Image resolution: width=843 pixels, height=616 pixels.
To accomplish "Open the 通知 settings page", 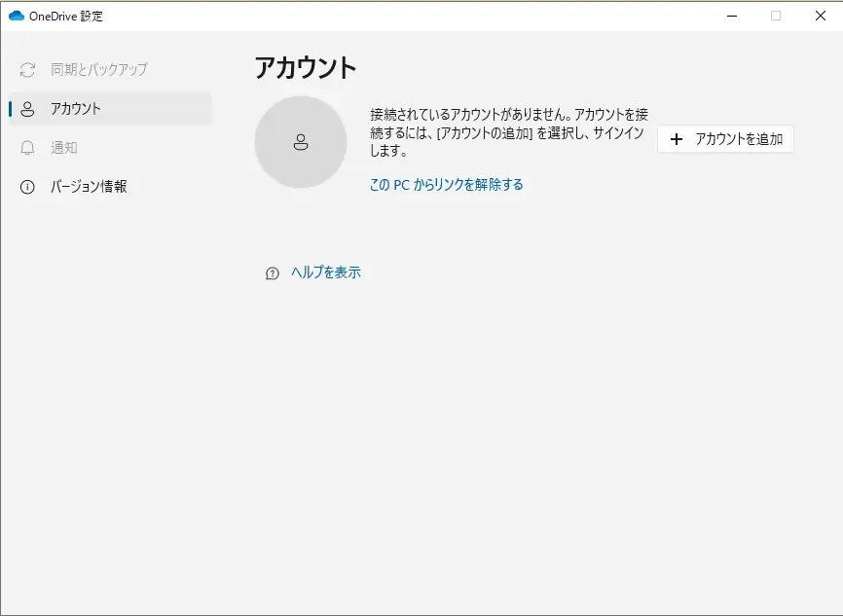I will click(x=64, y=148).
